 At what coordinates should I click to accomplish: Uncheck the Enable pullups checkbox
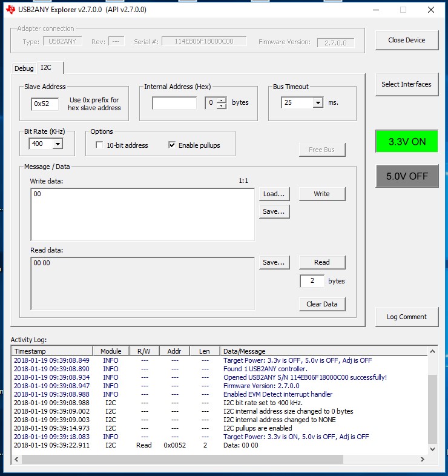coord(172,145)
